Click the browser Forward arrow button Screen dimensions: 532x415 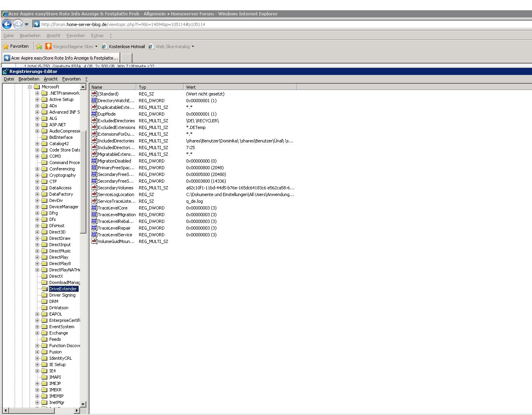[18, 24]
